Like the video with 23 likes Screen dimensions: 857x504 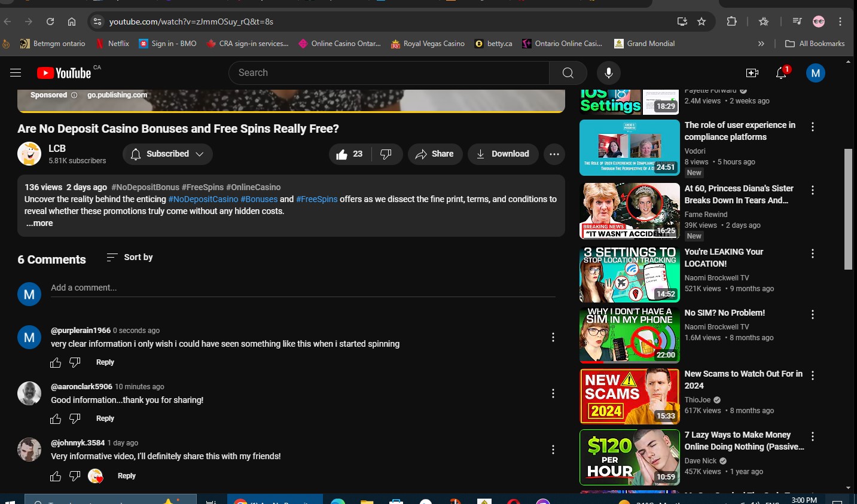pos(350,154)
